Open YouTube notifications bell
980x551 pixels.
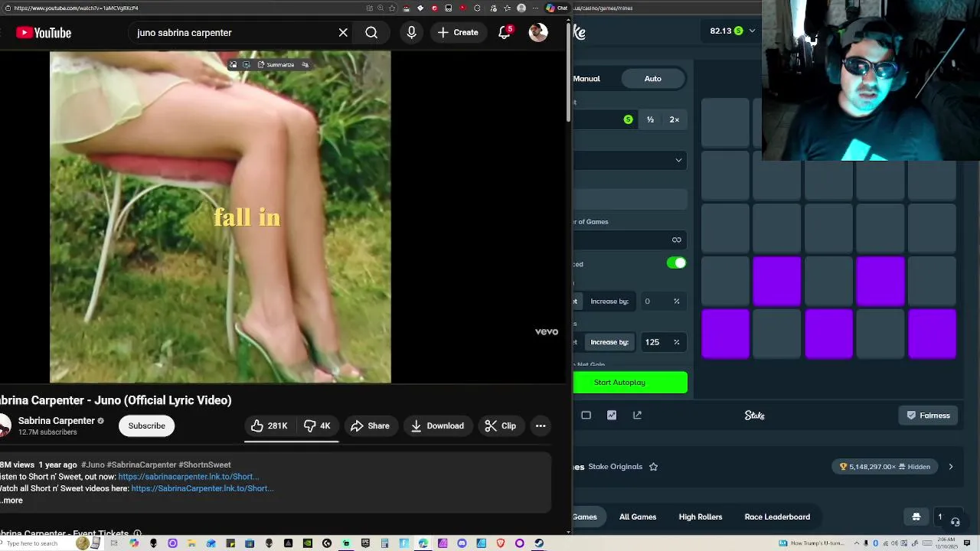[505, 33]
